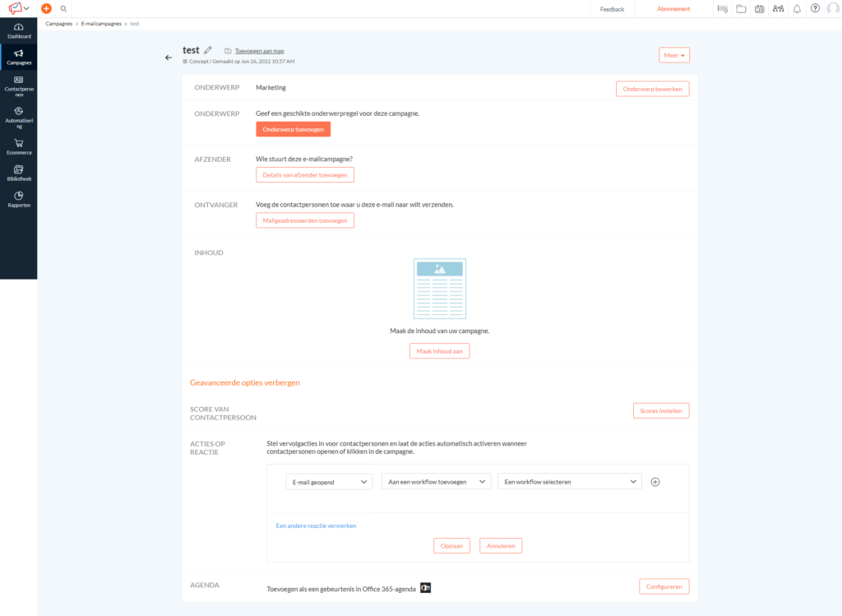Go to Campagnes breadcrumb

pyautogui.click(x=59, y=24)
